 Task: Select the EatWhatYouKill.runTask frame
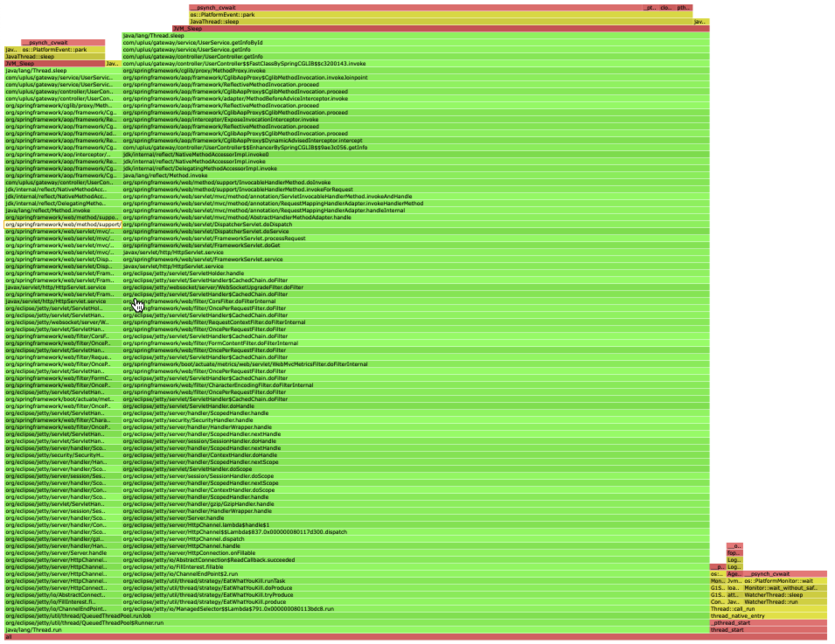coord(415,581)
